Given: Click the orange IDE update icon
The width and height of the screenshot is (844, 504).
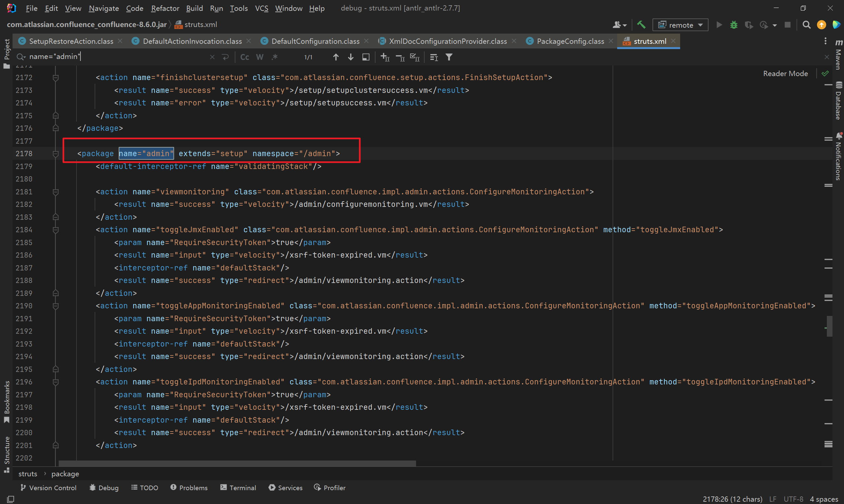Looking at the screenshot, I should click(x=821, y=25).
